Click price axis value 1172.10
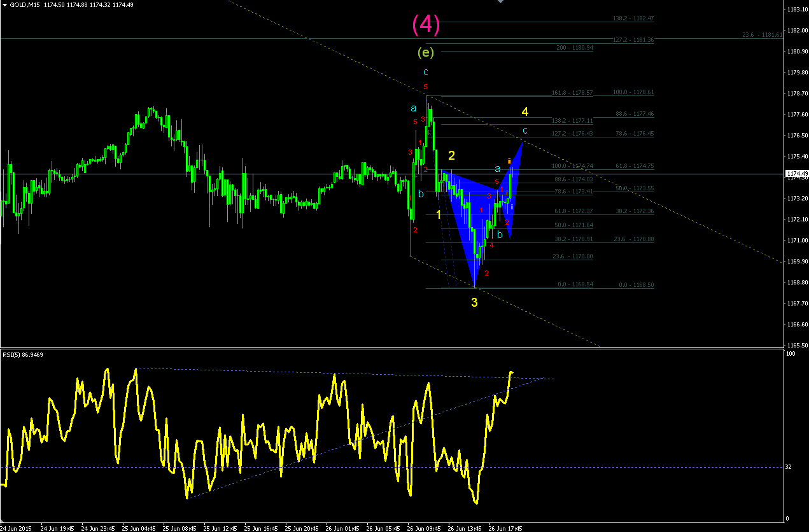The height and width of the screenshot is (532, 809). click(797, 220)
